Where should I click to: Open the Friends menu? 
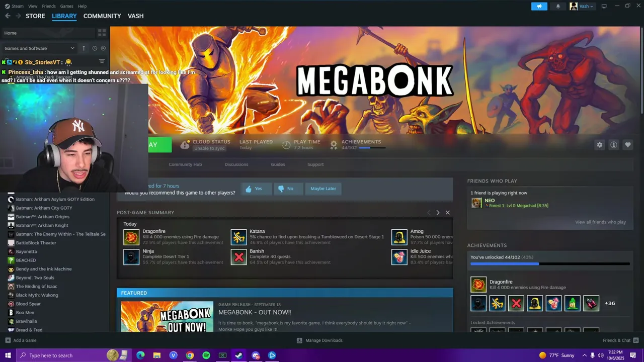point(49,6)
